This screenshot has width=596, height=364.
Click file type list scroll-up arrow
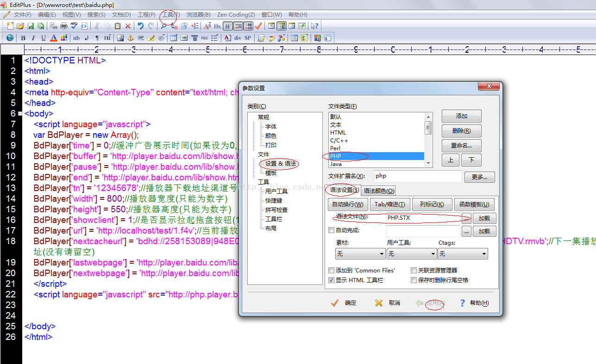coord(428,117)
